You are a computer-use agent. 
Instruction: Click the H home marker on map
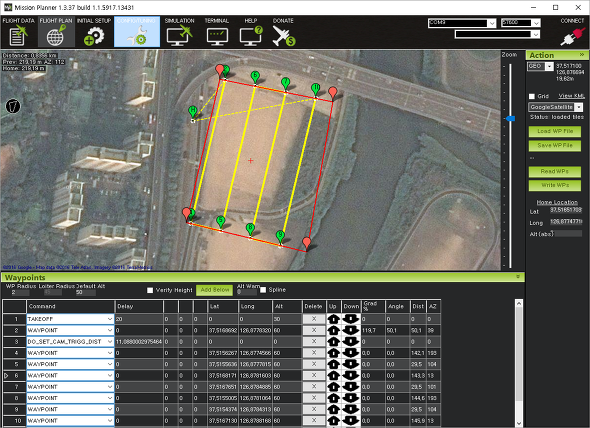[x=193, y=112]
